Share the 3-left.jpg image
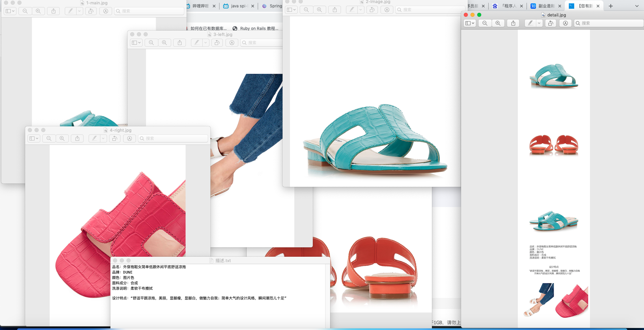The width and height of the screenshot is (644, 330). pos(180,43)
